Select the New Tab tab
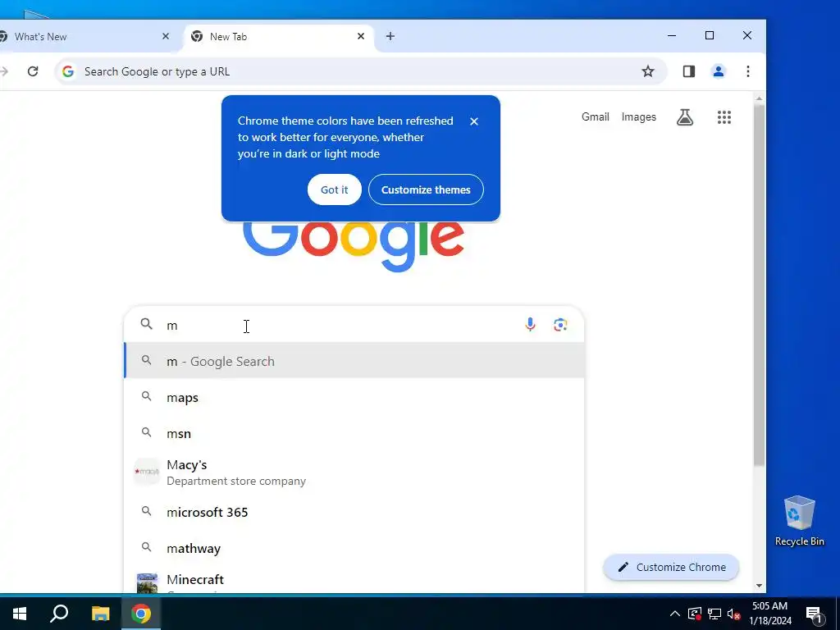Image resolution: width=840 pixels, height=630 pixels. point(278,36)
